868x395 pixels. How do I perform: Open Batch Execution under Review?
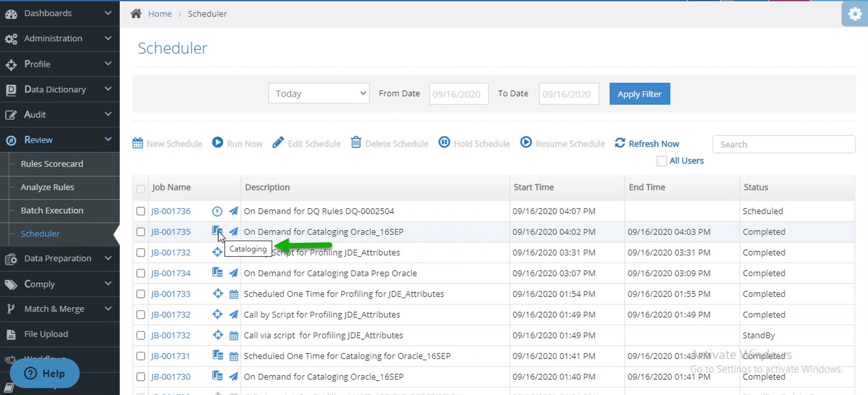click(x=52, y=211)
